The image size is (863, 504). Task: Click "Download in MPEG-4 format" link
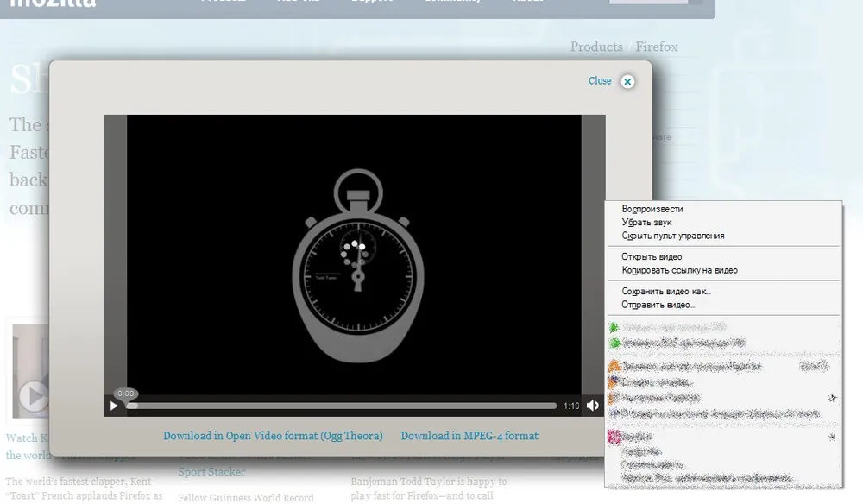click(x=469, y=436)
